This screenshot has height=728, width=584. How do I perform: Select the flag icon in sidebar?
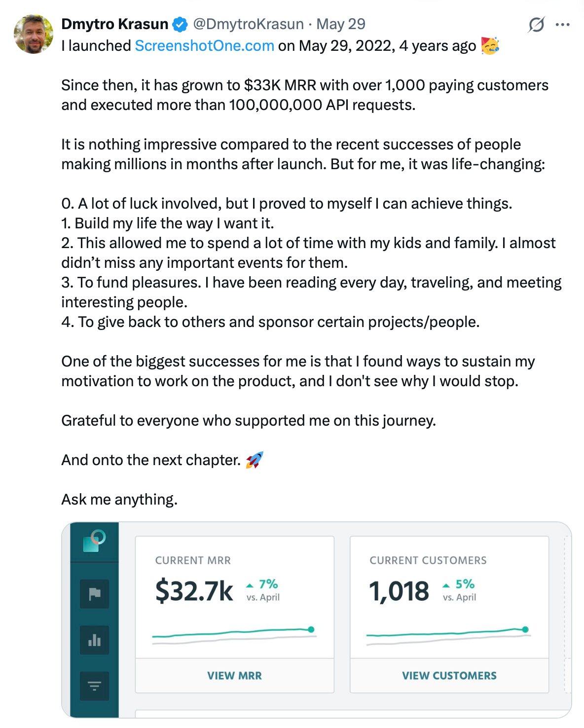click(94, 594)
